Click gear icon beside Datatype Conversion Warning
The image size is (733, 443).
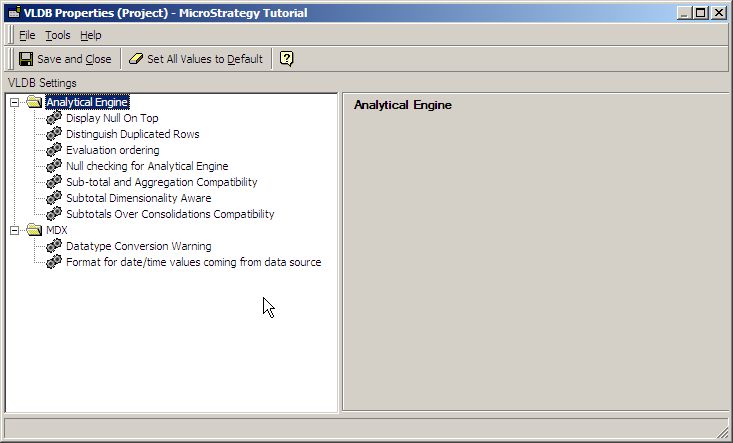click(54, 246)
